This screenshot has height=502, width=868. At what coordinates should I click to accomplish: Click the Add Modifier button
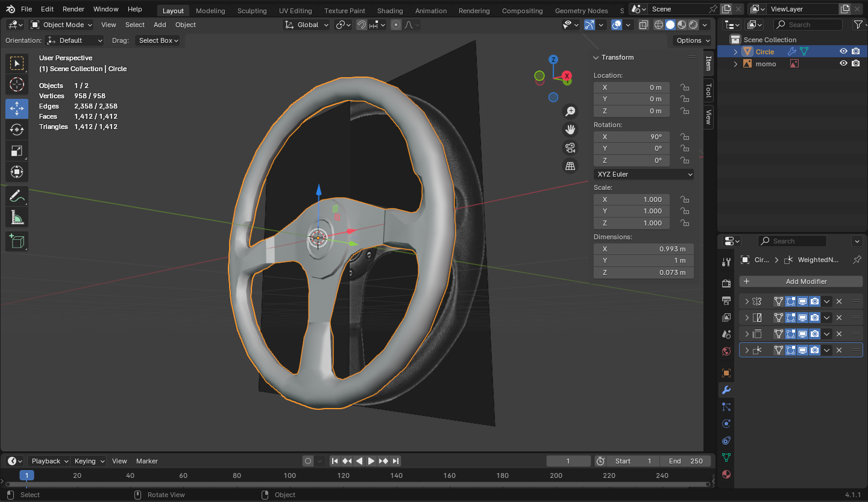pyautogui.click(x=800, y=281)
